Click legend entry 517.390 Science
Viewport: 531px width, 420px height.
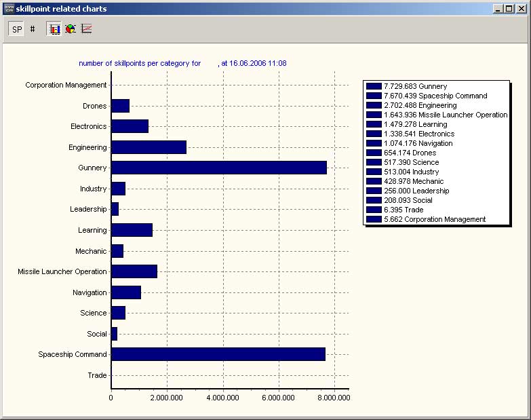pos(412,162)
